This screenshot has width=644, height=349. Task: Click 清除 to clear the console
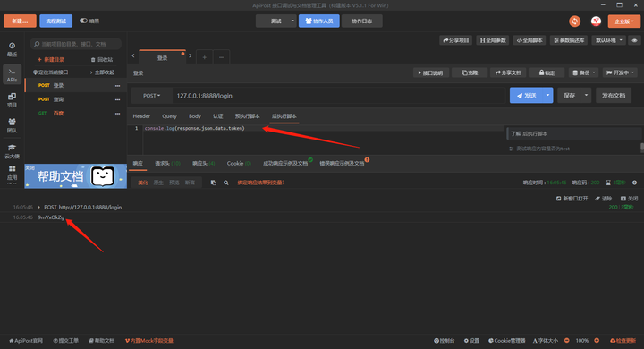[x=604, y=199]
